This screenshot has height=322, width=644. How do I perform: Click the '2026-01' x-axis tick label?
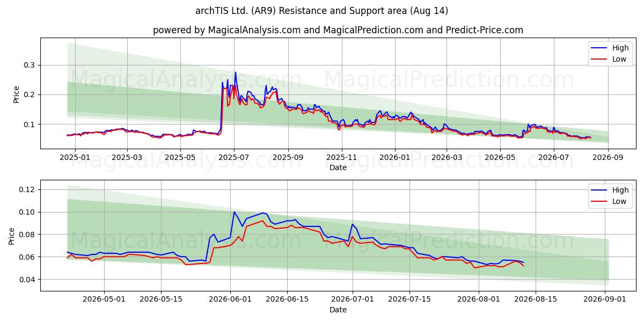395,157
